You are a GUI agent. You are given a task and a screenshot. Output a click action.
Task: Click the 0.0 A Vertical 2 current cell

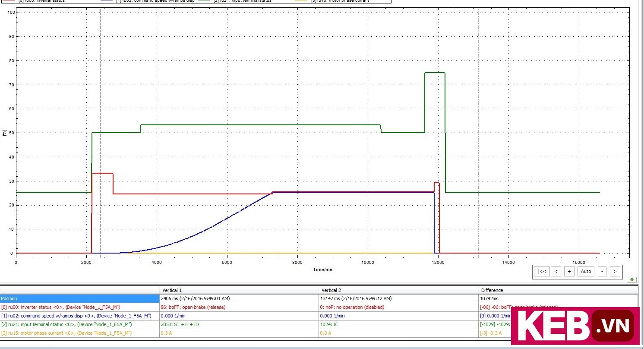[x=399, y=333]
